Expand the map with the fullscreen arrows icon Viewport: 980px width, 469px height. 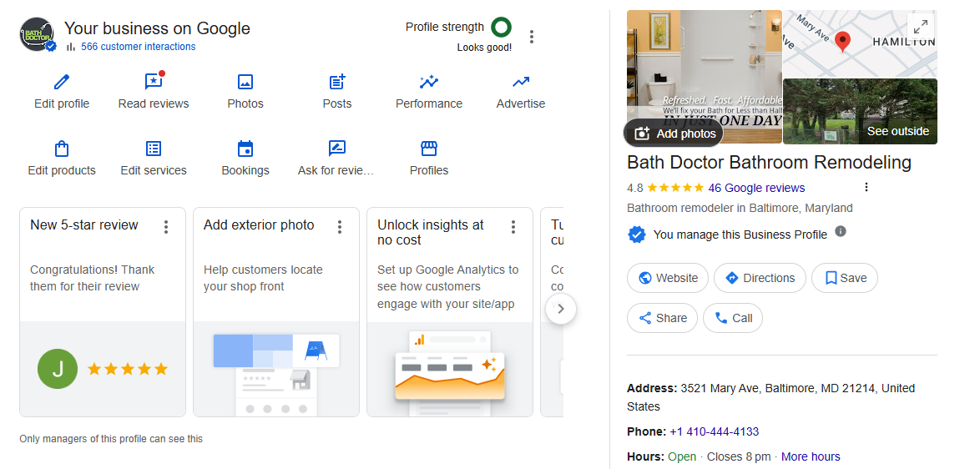point(921,27)
